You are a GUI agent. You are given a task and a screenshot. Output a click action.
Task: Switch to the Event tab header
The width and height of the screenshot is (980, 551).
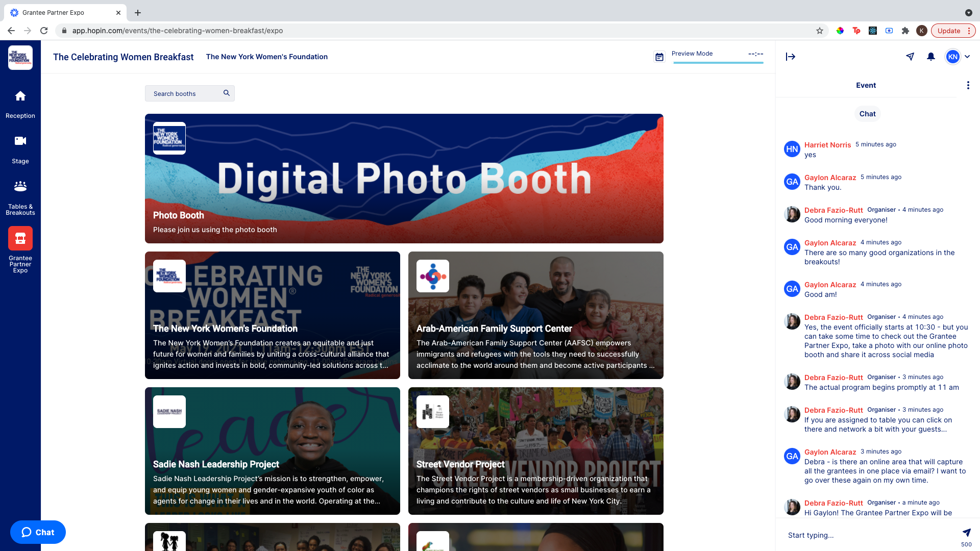coord(866,85)
